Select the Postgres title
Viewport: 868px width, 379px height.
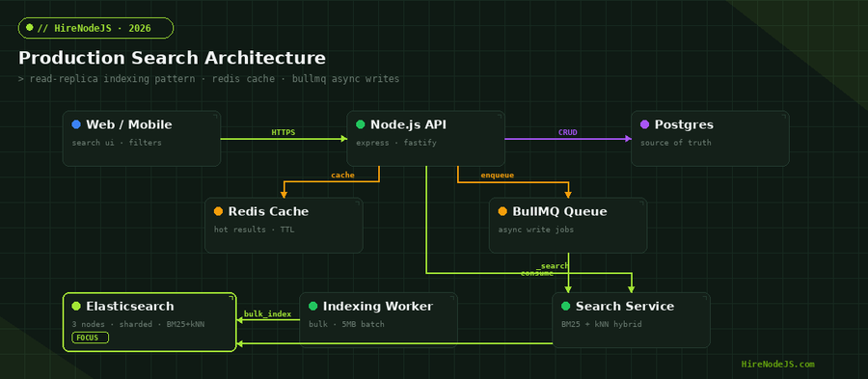pos(684,125)
